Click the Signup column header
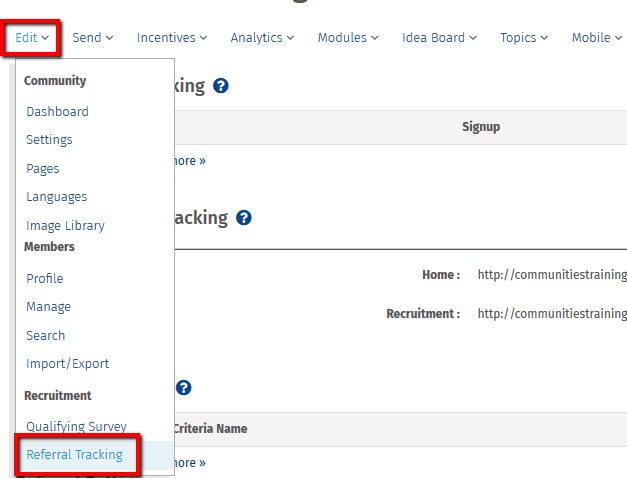This screenshot has width=627, height=479. pos(481,127)
